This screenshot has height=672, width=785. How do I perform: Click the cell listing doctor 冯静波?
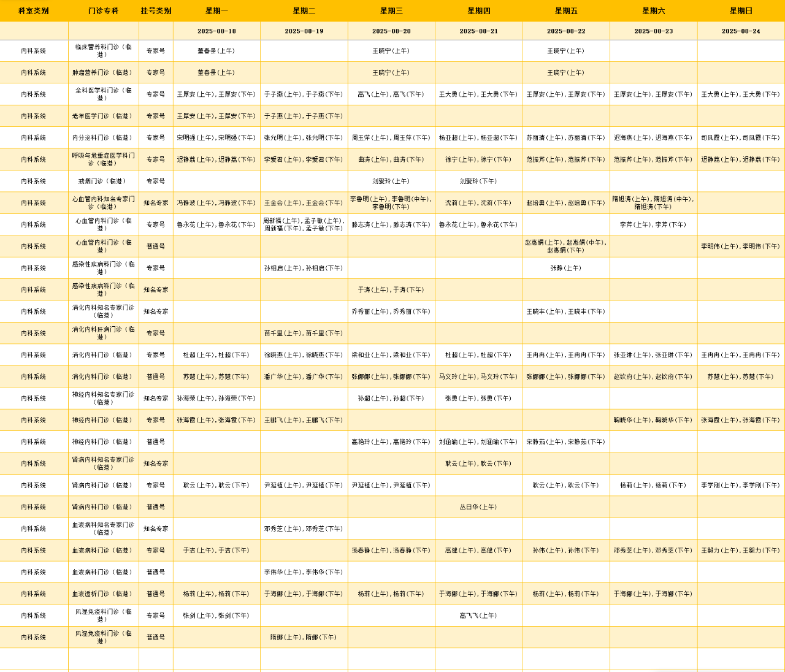click(216, 203)
